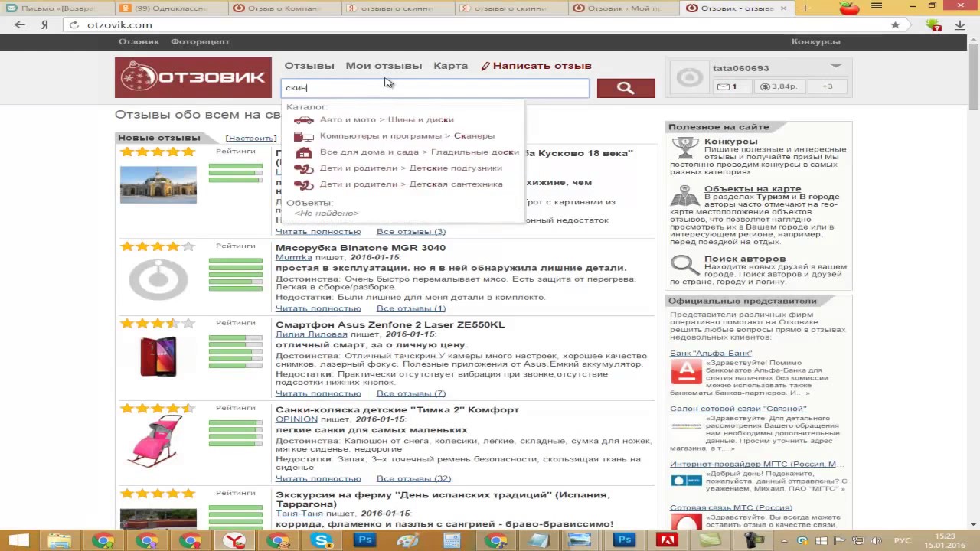
Task: Bookmark page with star icon
Action: [895, 24]
